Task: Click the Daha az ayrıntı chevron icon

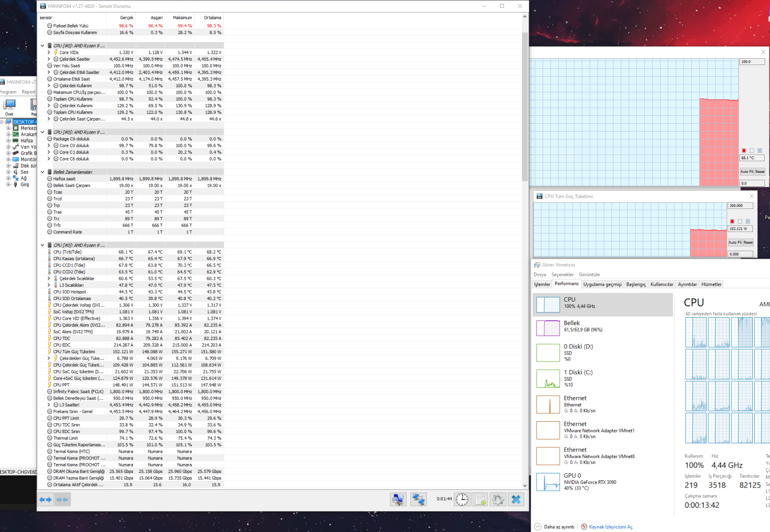Action: 537,527
